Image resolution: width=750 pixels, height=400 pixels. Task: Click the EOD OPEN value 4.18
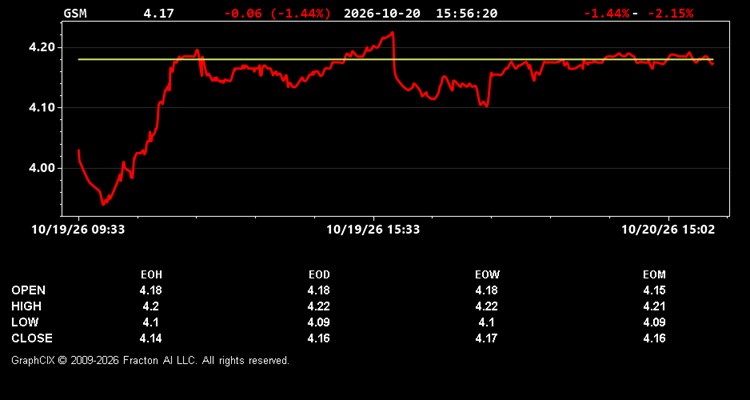coord(319,290)
